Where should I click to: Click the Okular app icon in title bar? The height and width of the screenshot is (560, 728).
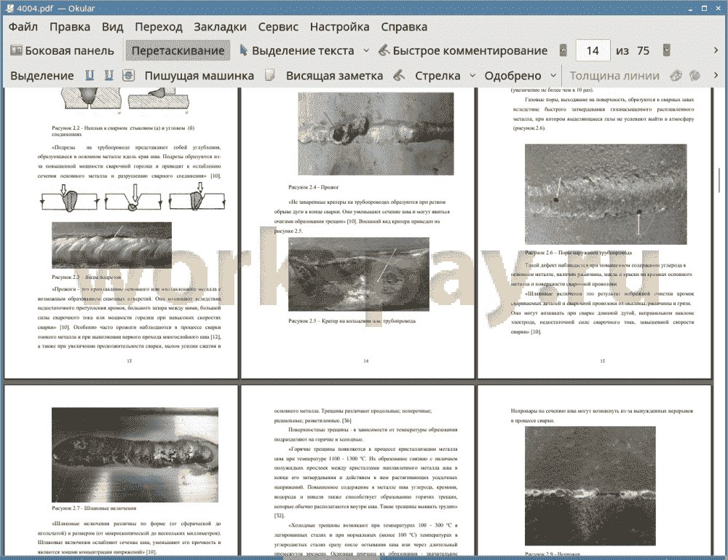pos(9,8)
